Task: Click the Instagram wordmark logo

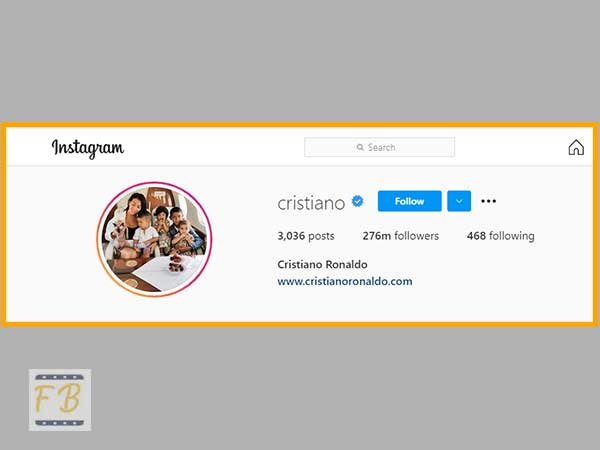Action: point(88,148)
